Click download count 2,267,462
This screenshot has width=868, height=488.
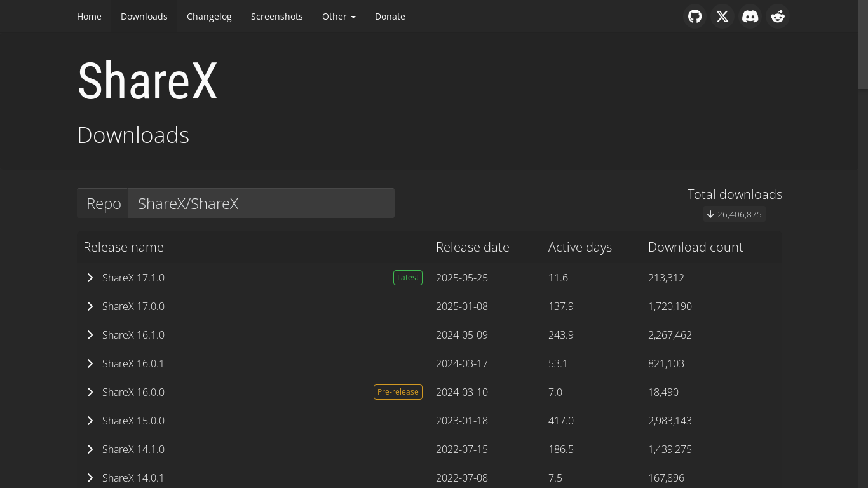click(x=670, y=335)
